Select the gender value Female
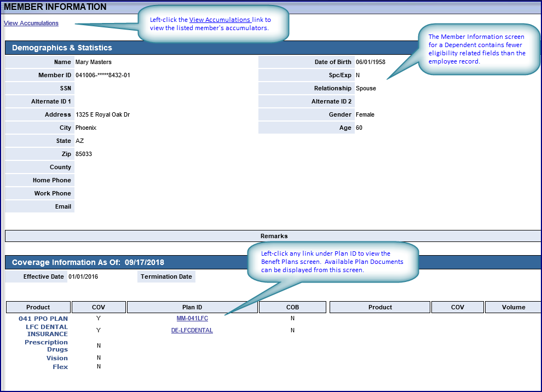The width and height of the screenshot is (542, 392). pyautogui.click(x=365, y=115)
